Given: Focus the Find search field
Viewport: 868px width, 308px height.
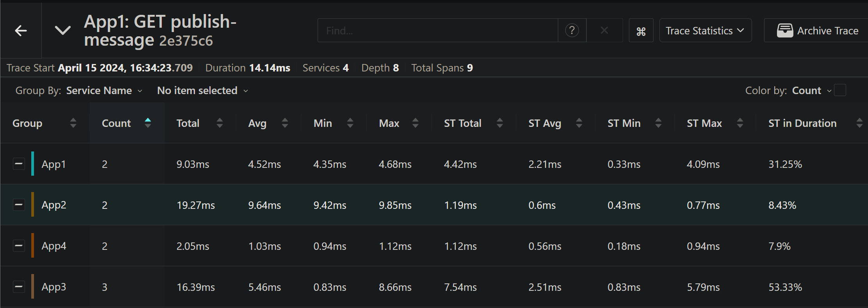Looking at the screenshot, I should click(438, 30).
